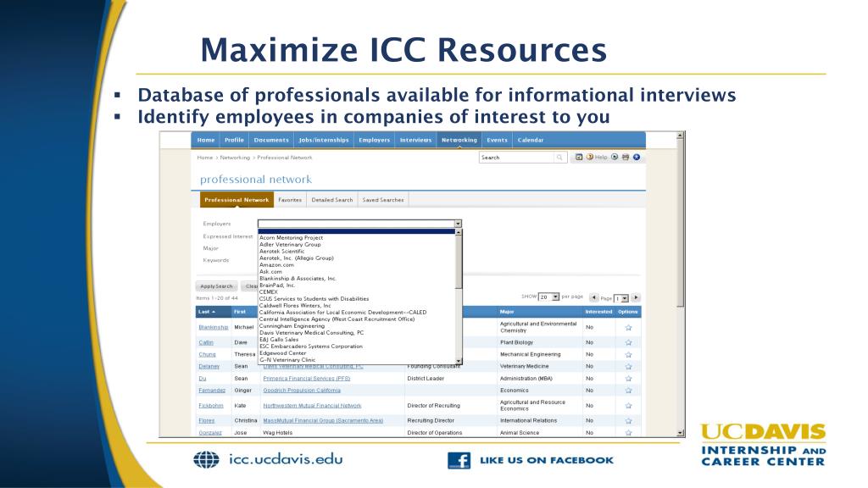The height and width of the screenshot is (488, 868).
Task: Click blue up-arrow icon right of printer
Action: [x=637, y=157]
